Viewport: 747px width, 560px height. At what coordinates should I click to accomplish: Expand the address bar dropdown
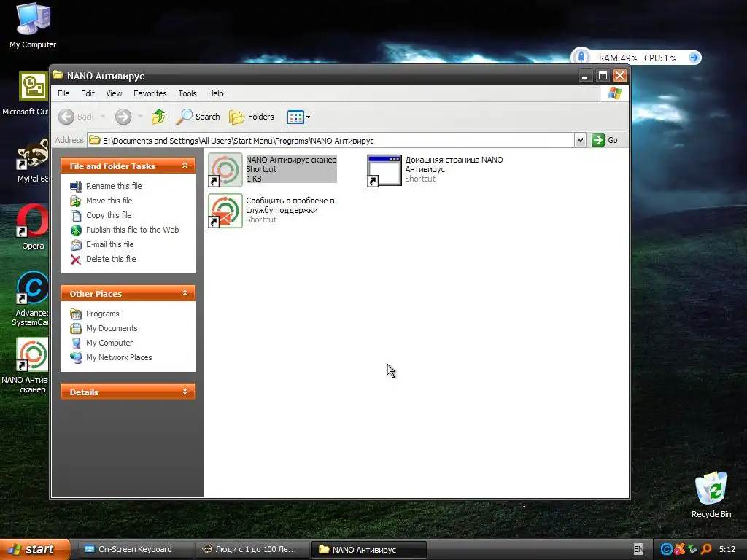[x=580, y=140]
